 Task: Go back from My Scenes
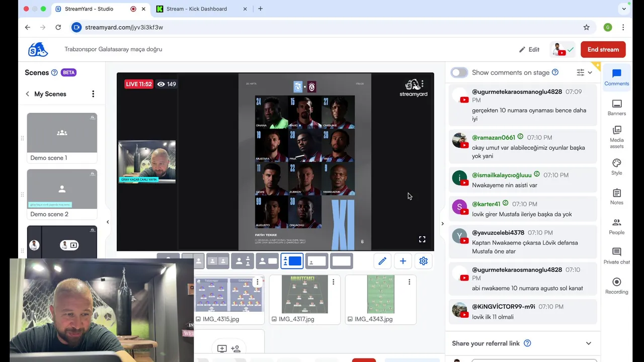coord(28,94)
